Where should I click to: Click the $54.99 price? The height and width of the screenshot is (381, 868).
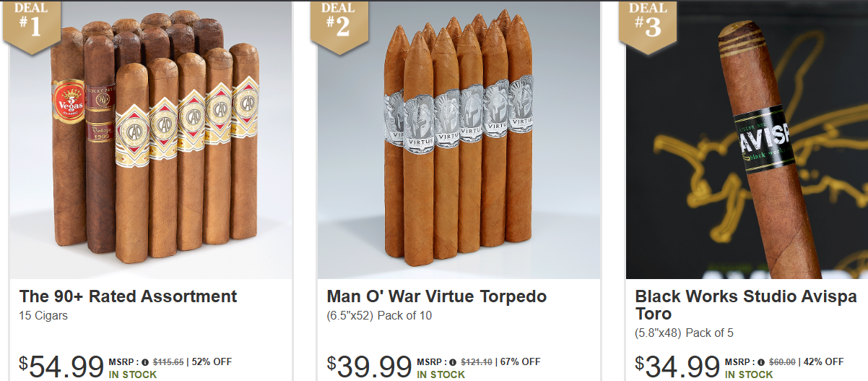[x=61, y=367]
